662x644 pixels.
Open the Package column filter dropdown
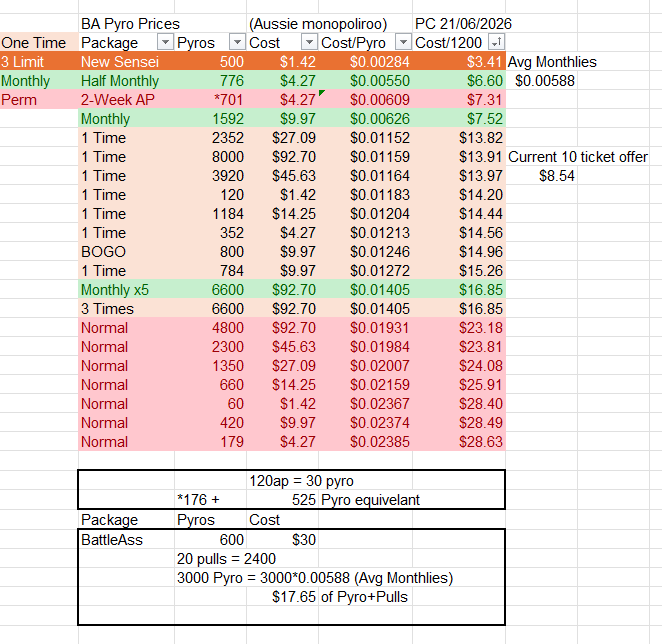coord(165,42)
